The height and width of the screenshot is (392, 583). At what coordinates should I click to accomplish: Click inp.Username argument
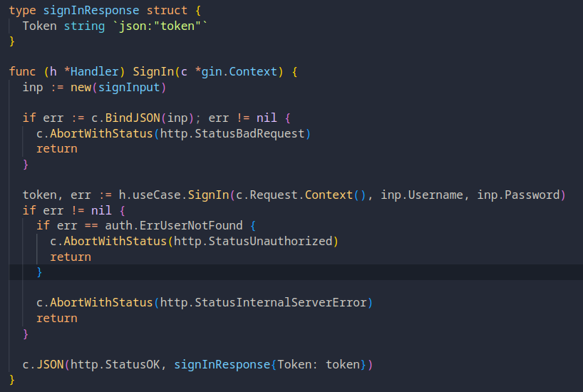pos(422,195)
